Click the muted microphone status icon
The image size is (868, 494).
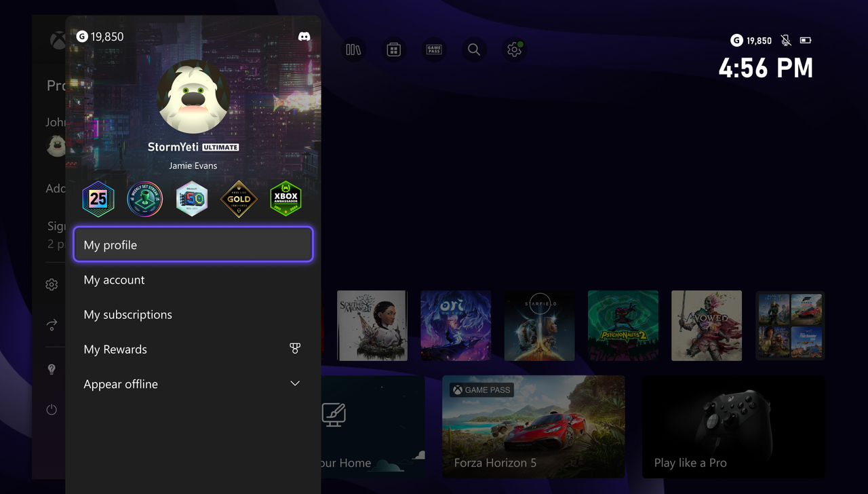point(786,41)
